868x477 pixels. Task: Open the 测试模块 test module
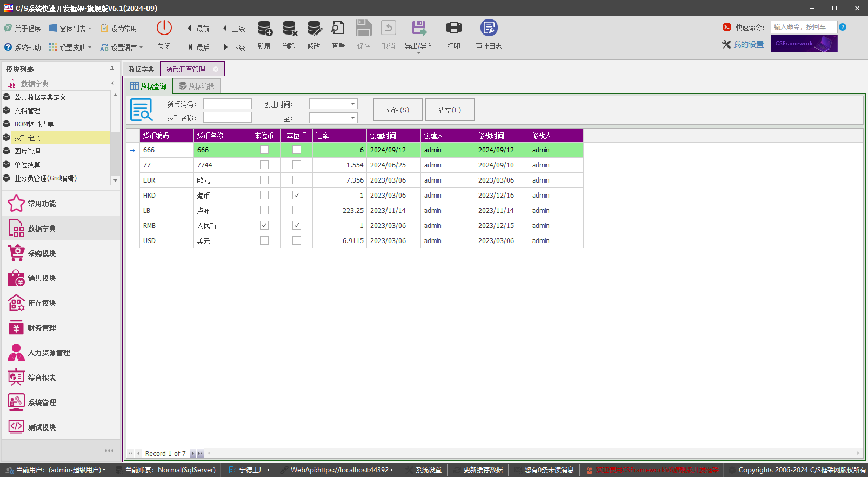coord(61,427)
